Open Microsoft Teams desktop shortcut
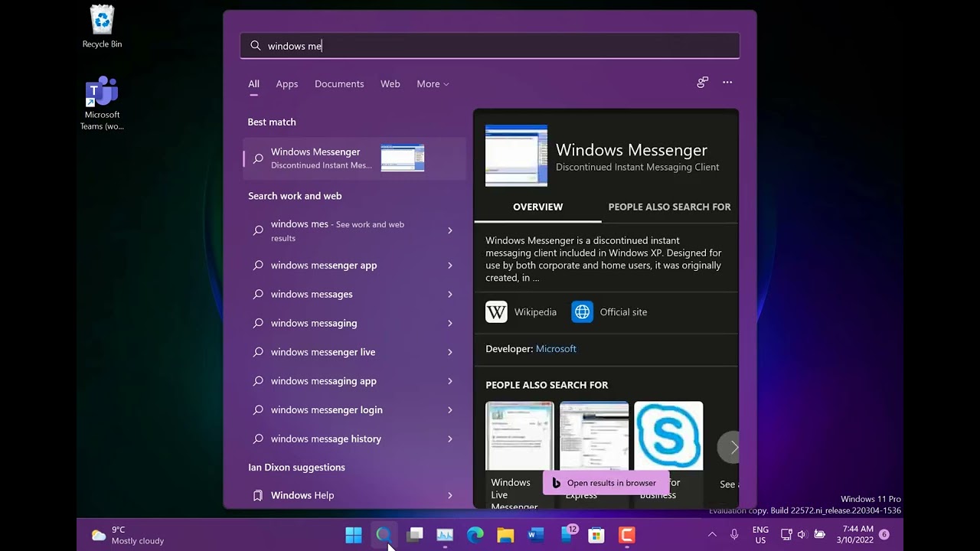This screenshot has width=980, height=551. click(102, 103)
